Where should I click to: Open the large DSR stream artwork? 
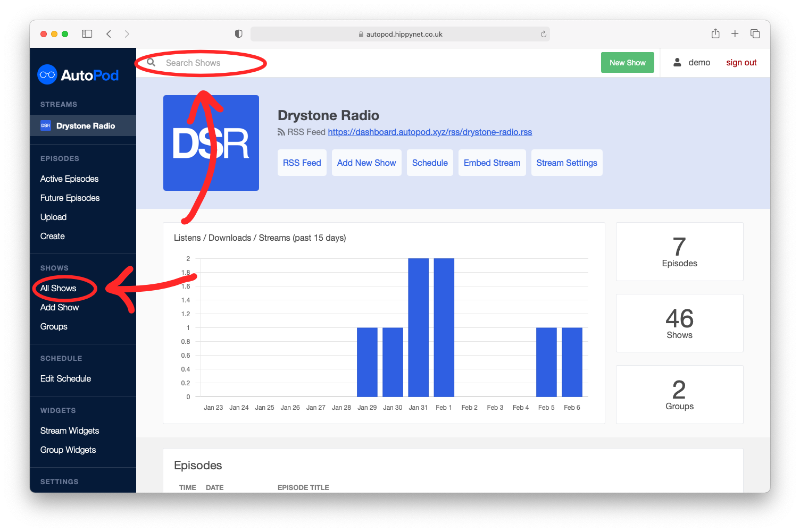211,143
